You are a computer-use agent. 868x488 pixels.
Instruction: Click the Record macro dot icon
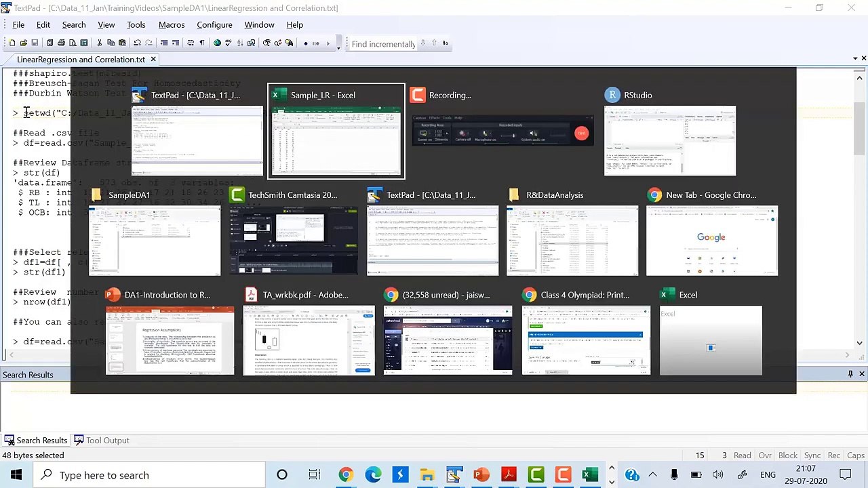306,43
